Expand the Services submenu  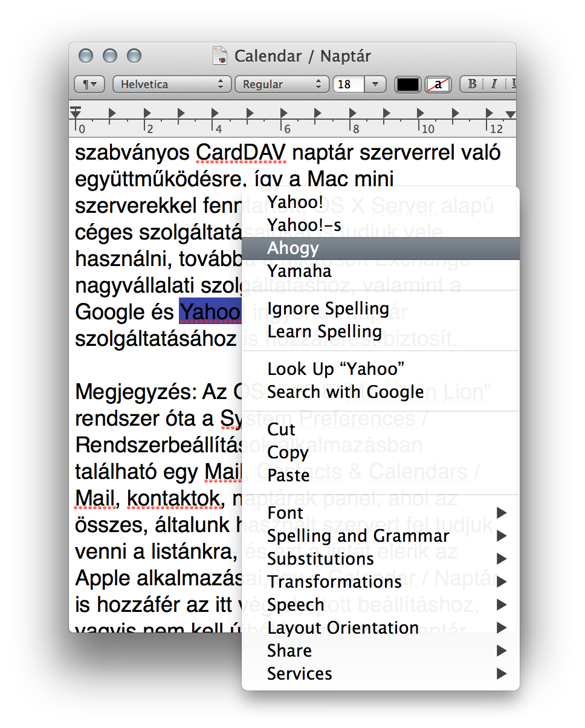380,674
